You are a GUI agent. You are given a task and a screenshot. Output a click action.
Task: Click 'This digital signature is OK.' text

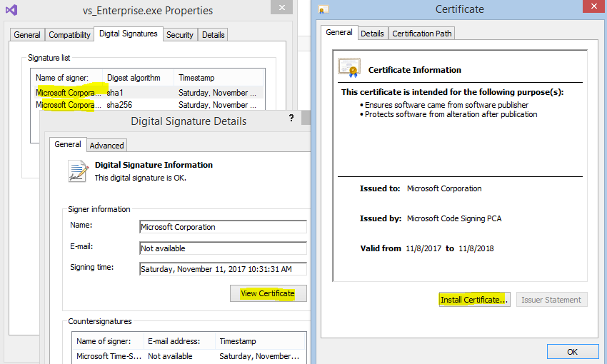coord(141,178)
